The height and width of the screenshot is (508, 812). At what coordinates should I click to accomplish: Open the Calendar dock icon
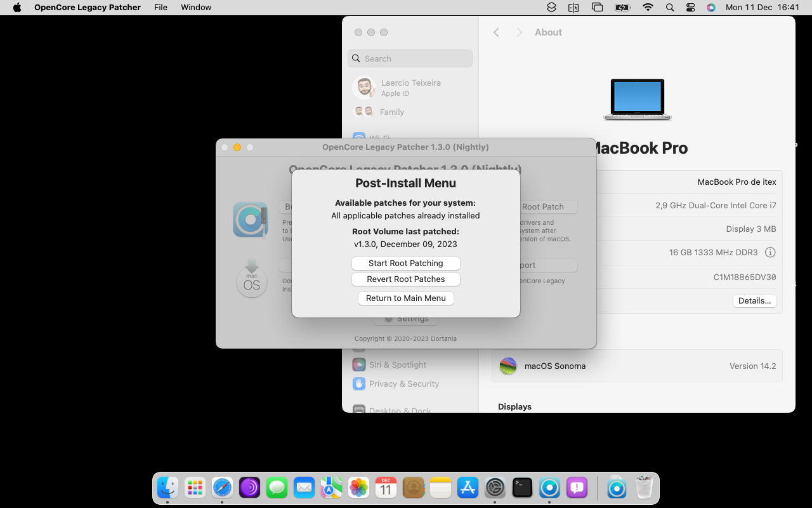(x=386, y=488)
